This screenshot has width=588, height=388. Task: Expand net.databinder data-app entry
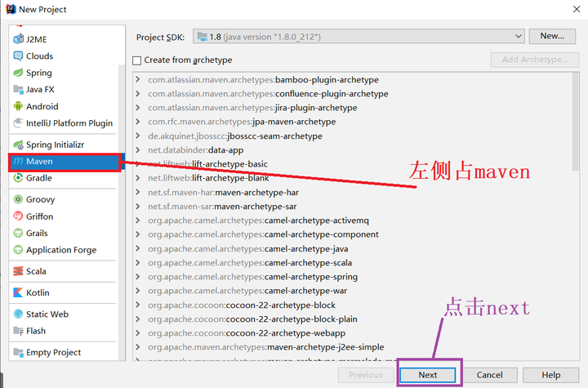point(138,150)
